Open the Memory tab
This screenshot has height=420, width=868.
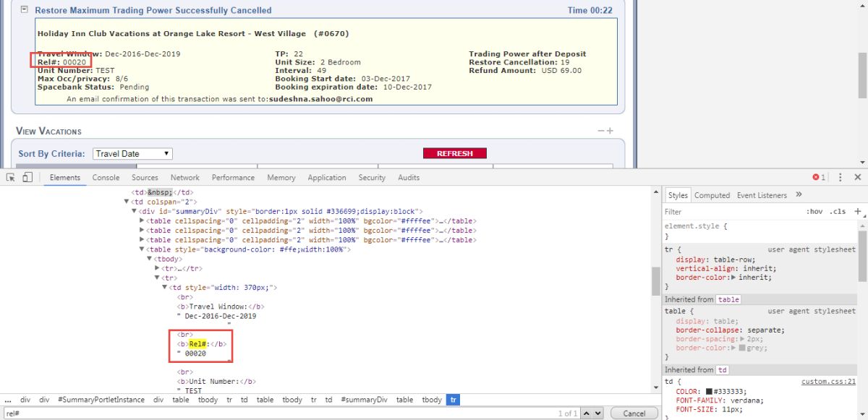(x=281, y=177)
